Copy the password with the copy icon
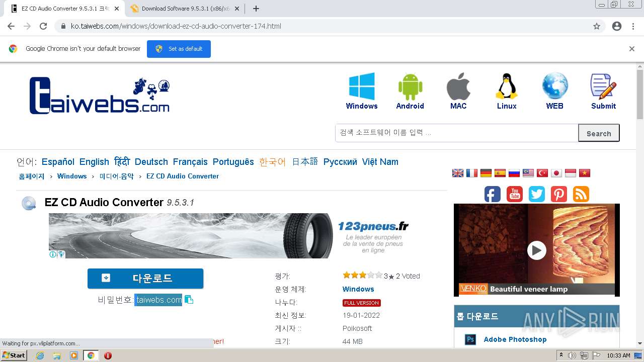Image resolution: width=644 pixels, height=362 pixels. [189, 300]
